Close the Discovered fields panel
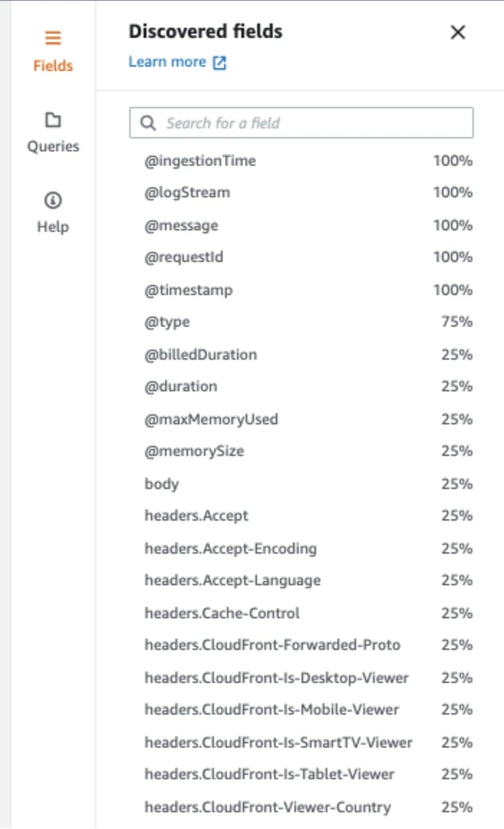Image resolution: width=504 pixels, height=829 pixels. pos(457,32)
